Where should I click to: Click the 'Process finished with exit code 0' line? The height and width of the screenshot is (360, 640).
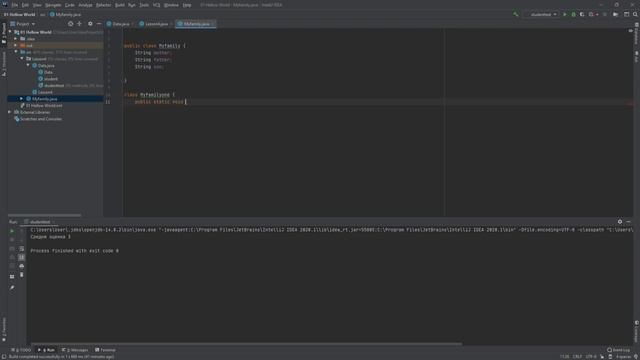pos(75,251)
